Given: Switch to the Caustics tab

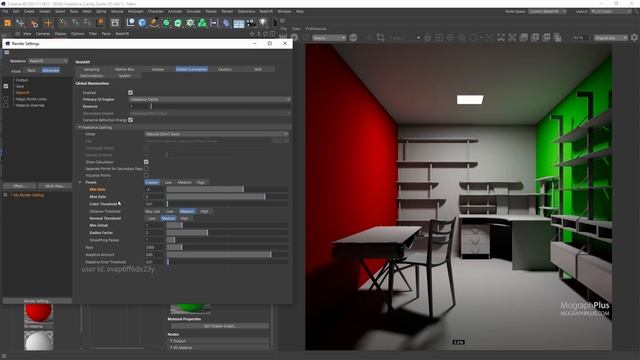Looking at the screenshot, I should coord(225,69).
